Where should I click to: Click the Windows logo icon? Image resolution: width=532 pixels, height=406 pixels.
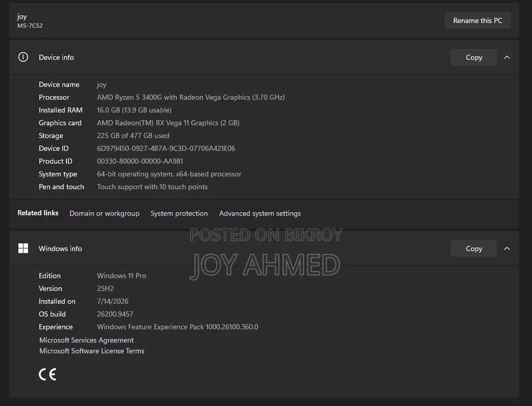(x=23, y=248)
